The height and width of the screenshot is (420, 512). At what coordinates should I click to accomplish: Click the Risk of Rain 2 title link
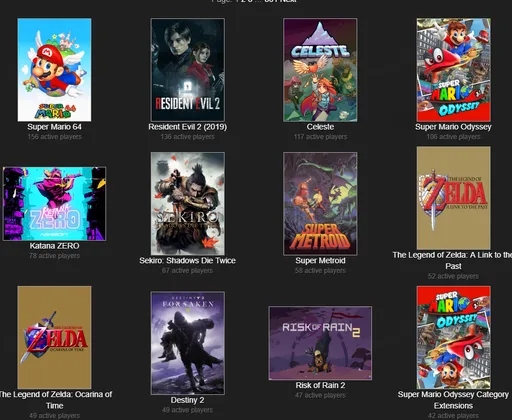coord(320,385)
